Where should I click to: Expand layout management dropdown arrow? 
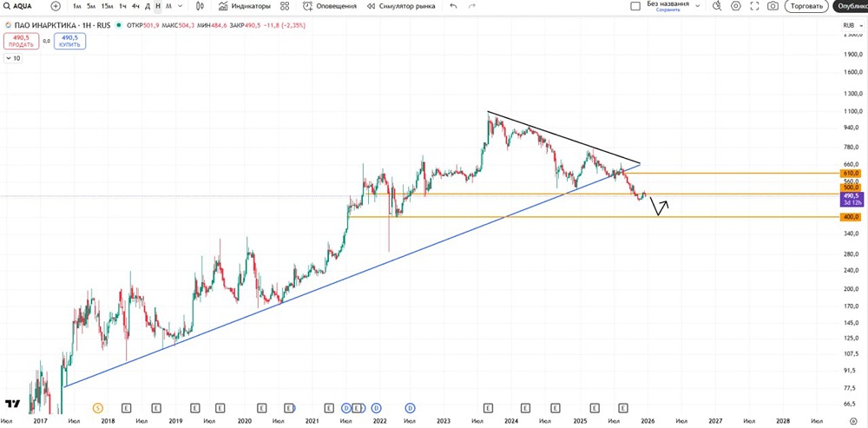(x=698, y=5)
